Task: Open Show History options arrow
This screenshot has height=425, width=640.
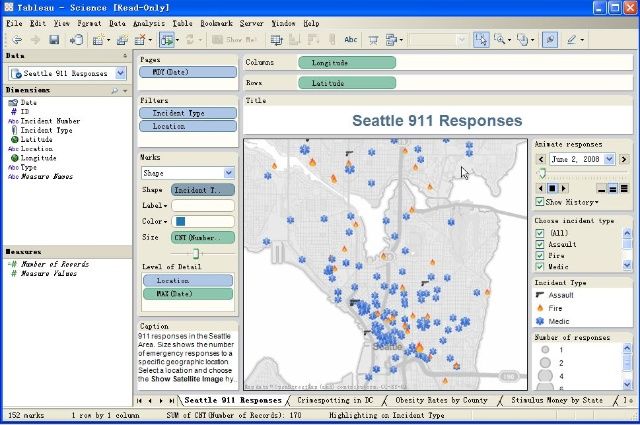Action: coord(596,202)
